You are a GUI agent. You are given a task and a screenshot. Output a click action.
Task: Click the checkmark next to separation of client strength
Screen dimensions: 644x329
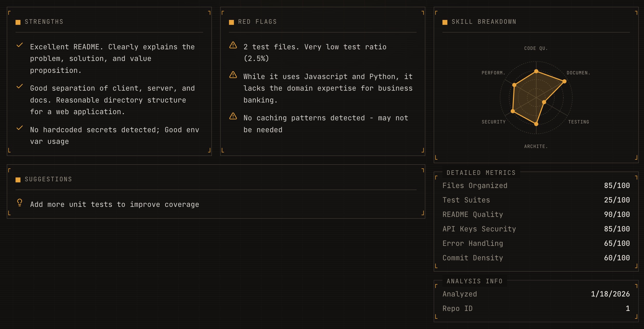pos(20,87)
